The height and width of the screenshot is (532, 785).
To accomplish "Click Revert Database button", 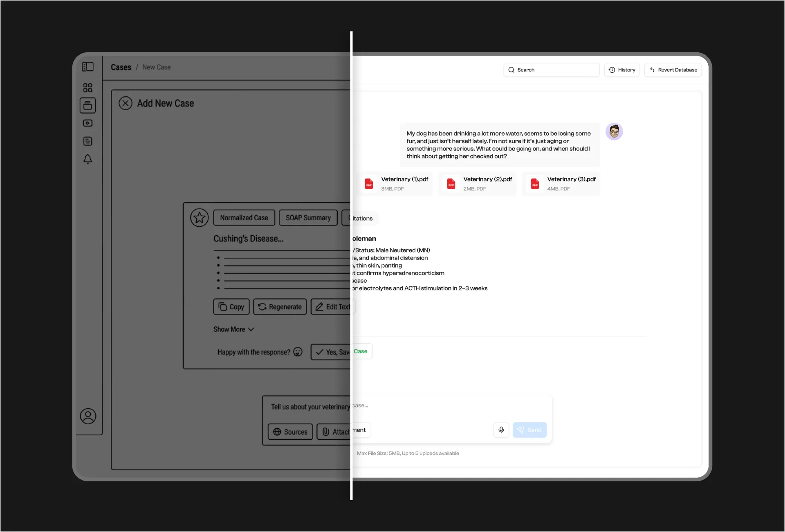I will [673, 70].
